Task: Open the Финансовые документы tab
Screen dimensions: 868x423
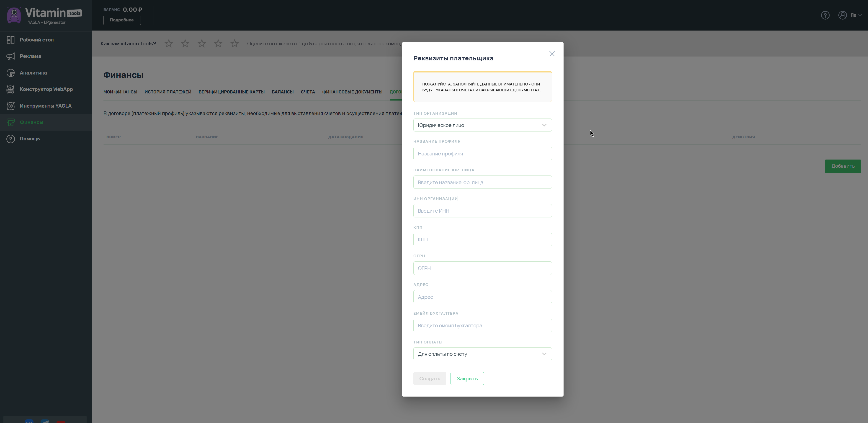Action: point(352,92)
